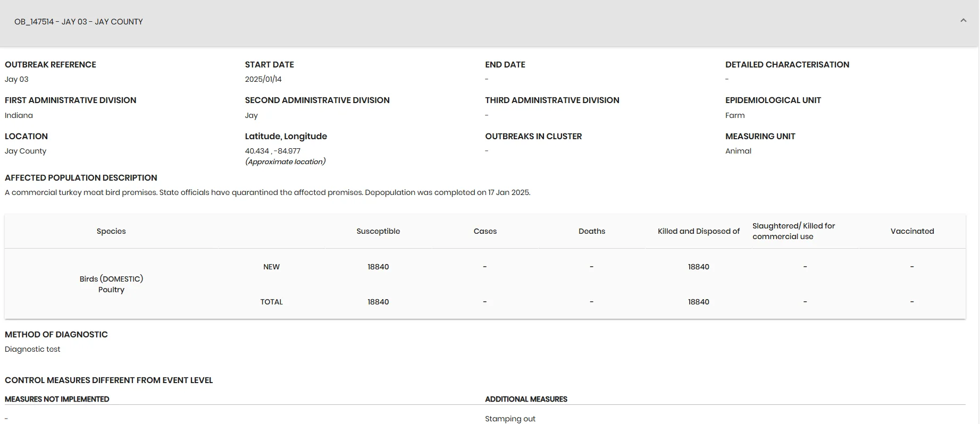This screenshot has height=424, width=980.
Task: Click the Susceptible column header
Action: click(378, 231)
